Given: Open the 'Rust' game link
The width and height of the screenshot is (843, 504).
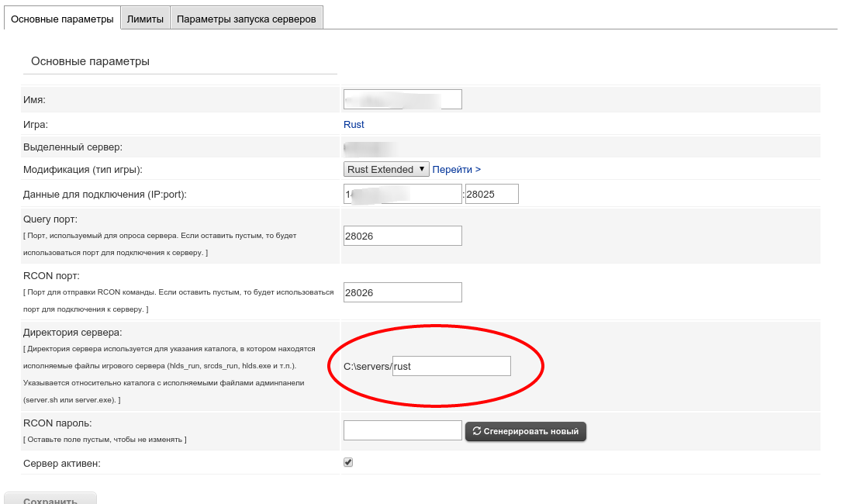Looking at the screenshot, I should [x=354, y=124].
